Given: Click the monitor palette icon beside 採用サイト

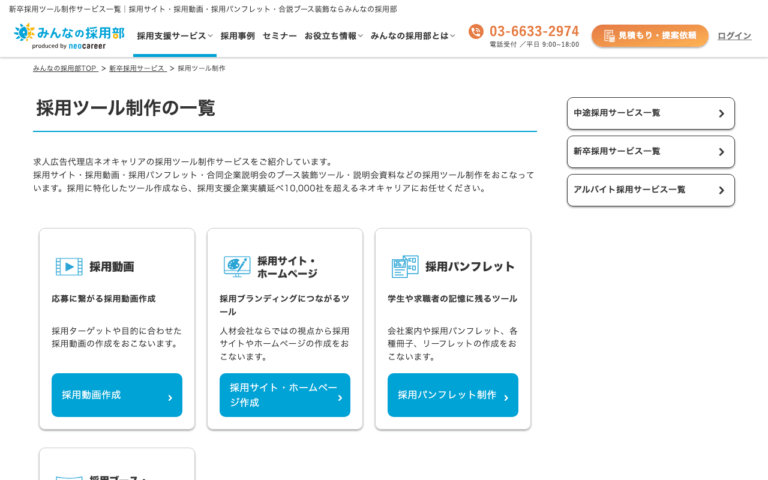Looking at the screenshot, I should pyautogui.click(x=237, y=267).
